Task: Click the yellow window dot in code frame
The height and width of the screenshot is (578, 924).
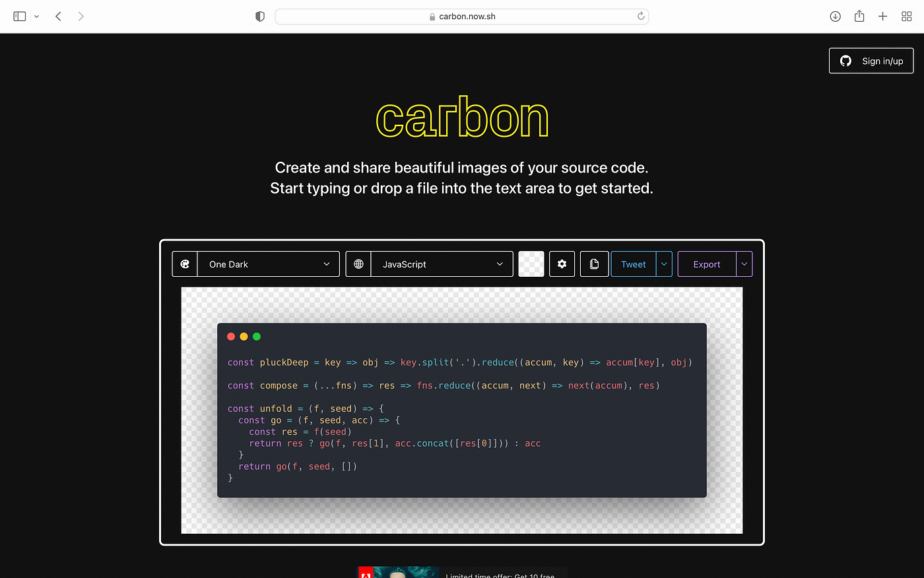Action: pos(244,337)
